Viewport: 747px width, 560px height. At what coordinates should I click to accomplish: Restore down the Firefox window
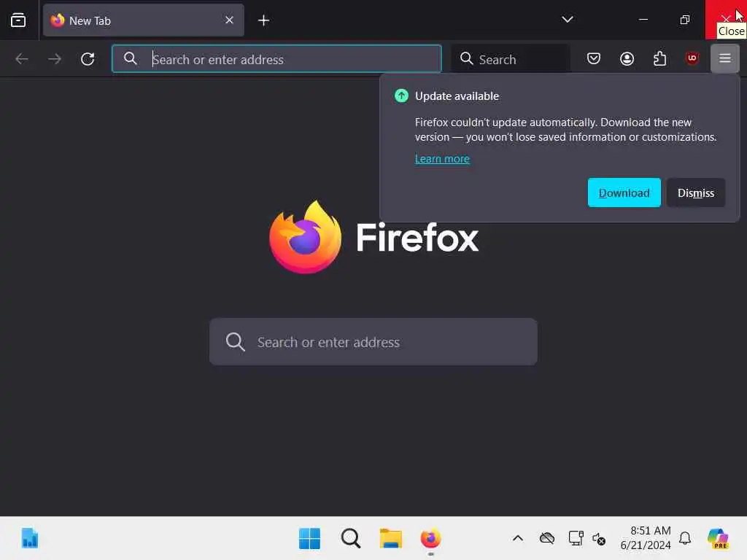pyautogui.click(x=684, y=20)
